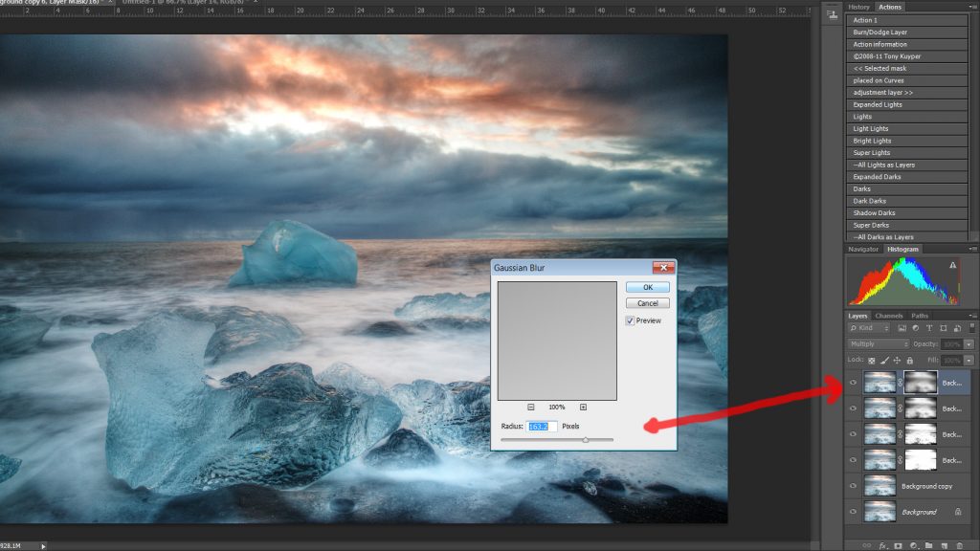
Task: Filter layers by adjustment layers icon
Action: click(x=916, y=328)
